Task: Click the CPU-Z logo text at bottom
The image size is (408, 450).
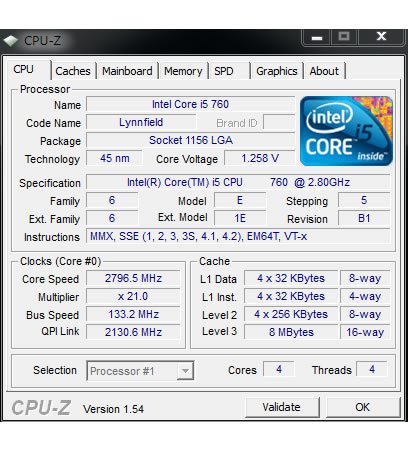Action: point(41,408)
